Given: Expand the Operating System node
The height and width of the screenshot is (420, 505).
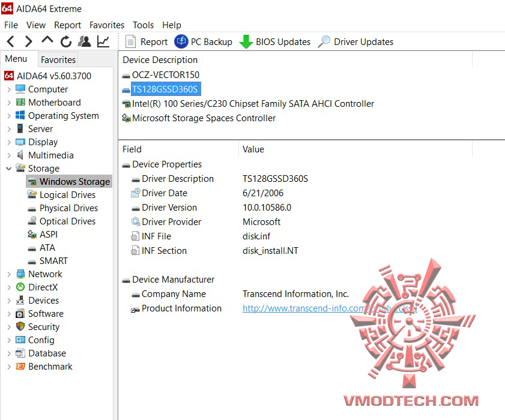Looking at the screenshot, I should [9, 116].
